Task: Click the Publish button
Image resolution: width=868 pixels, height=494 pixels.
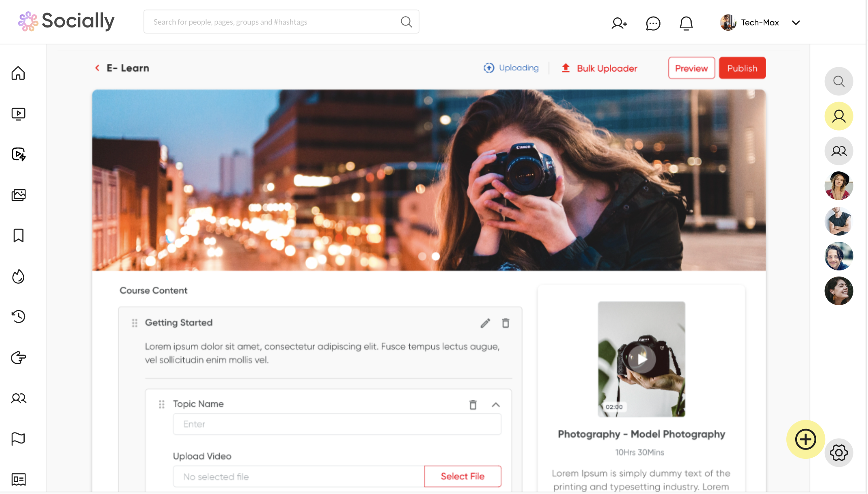Action: pyautogui.click(x=742, y=68)
